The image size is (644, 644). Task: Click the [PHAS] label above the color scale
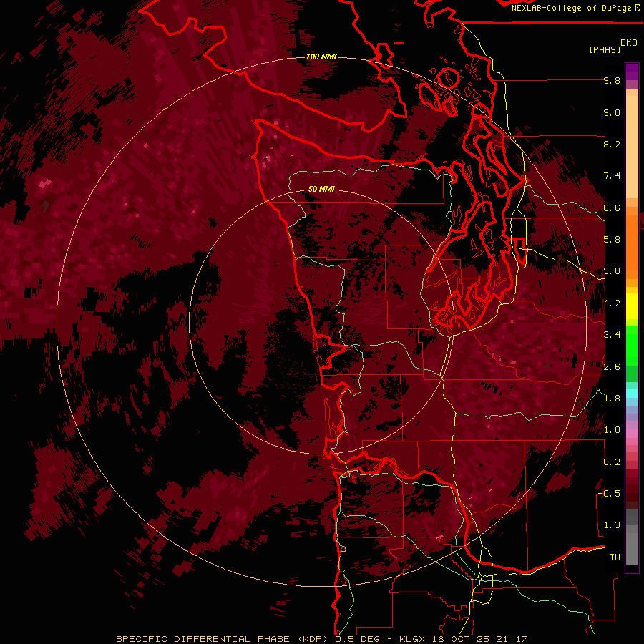[x=605, y=50]
